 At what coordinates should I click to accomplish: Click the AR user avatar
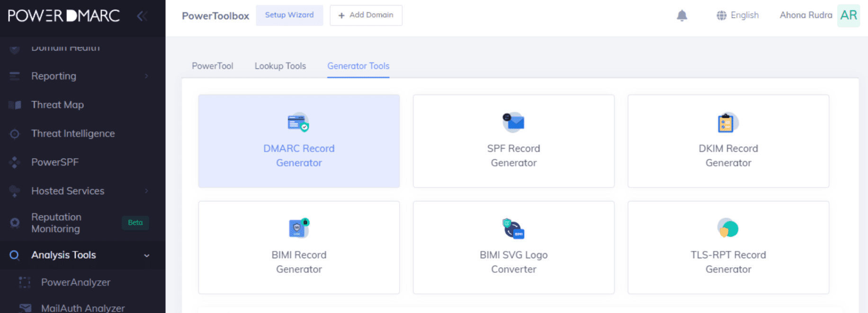tap(848, 16)
